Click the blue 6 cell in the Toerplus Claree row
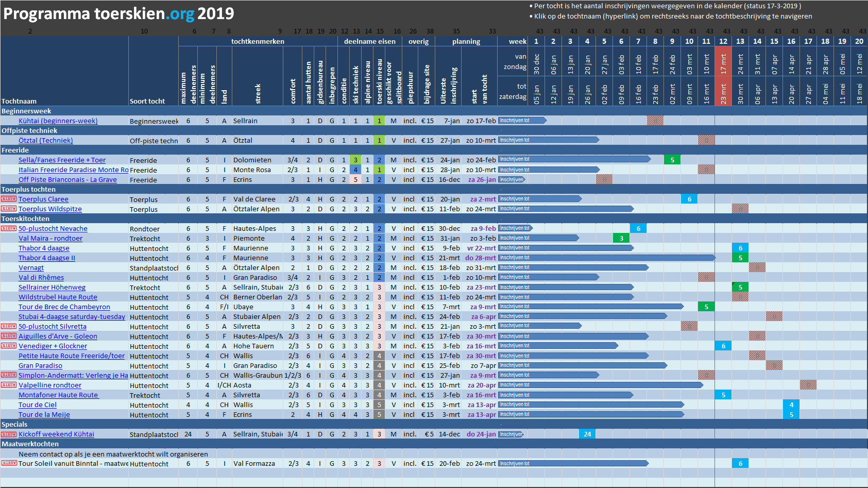The height and width of the screenshot is (488, 868). [x=689, y=199]
